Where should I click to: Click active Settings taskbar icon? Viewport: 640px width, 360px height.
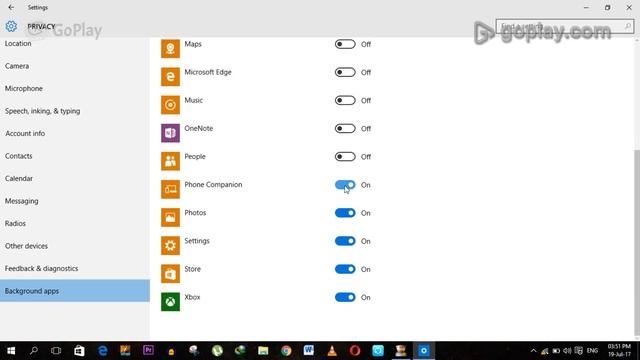[x=424, y=351]
